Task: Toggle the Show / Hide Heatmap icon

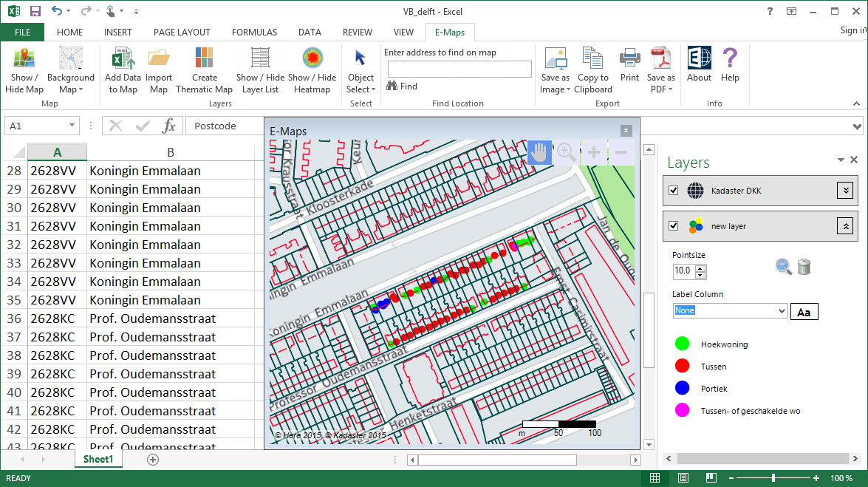Action: pos(312,58)
